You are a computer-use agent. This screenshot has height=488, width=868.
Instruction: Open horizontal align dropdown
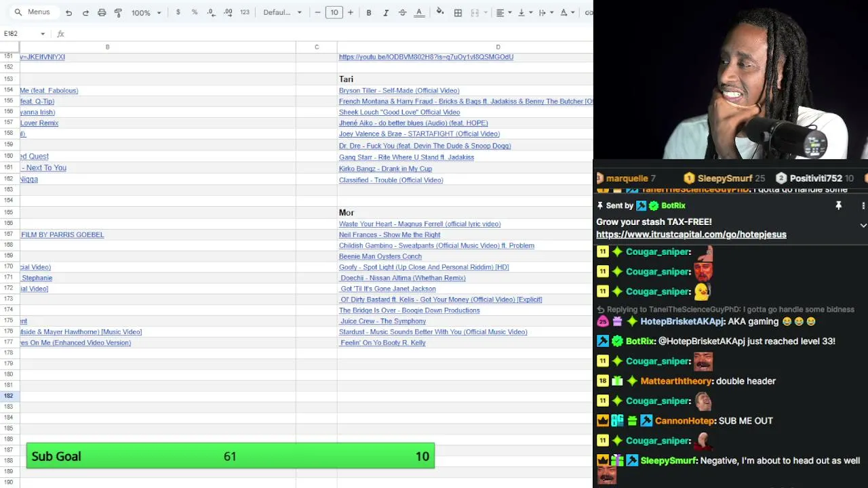click(x=502, y=12)
